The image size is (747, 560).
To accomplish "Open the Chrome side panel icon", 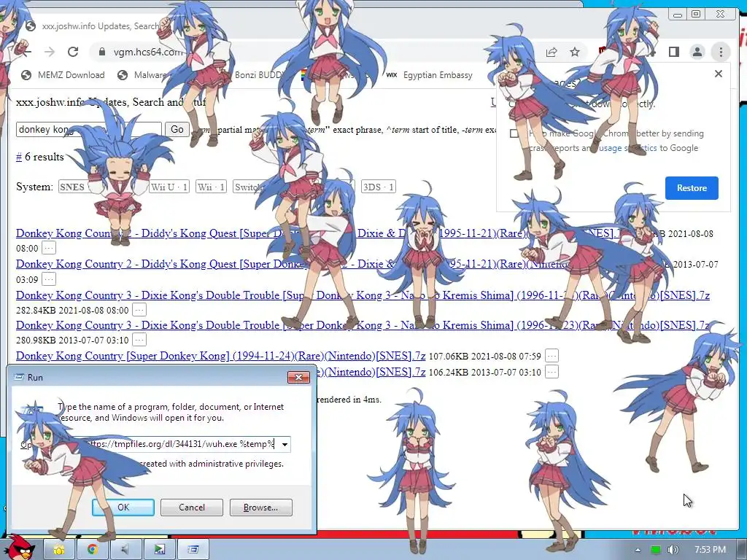I will point(673,52).
